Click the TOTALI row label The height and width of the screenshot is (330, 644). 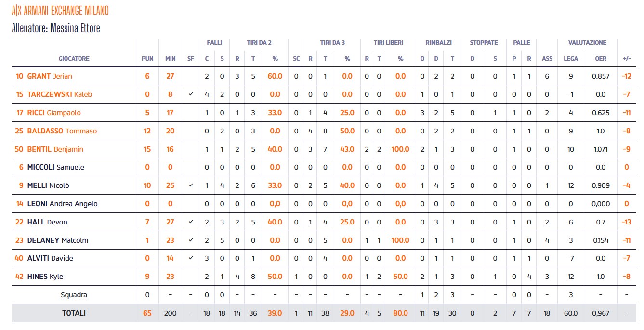coord(74,313)
